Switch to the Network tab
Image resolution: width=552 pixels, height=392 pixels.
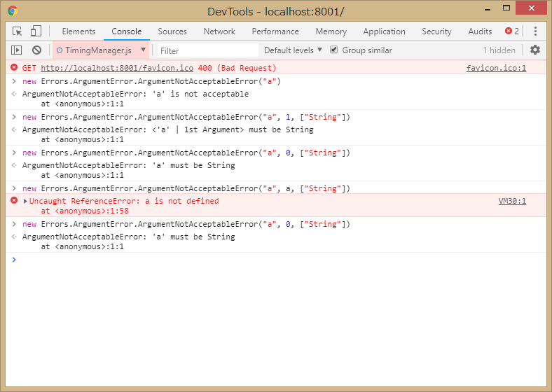(x=219, y=31)
